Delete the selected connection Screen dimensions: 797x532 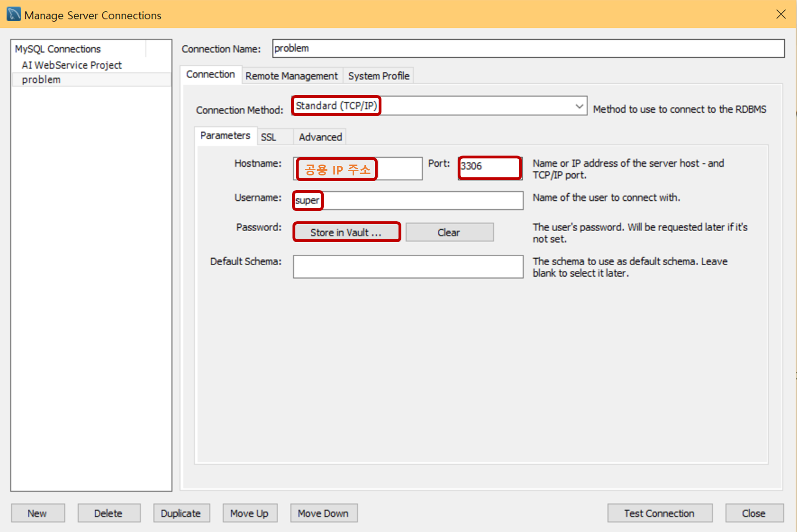click(109, 513)
